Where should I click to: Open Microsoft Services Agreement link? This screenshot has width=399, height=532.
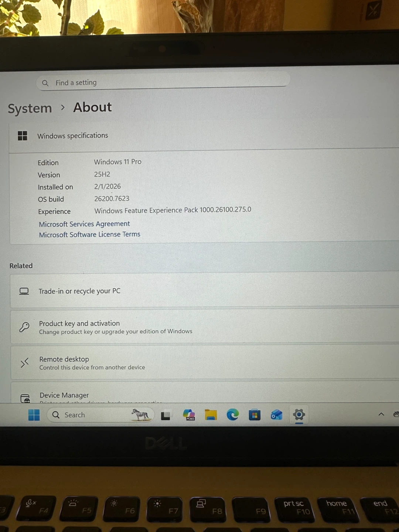pyautogui.click(x=84, y=224)
